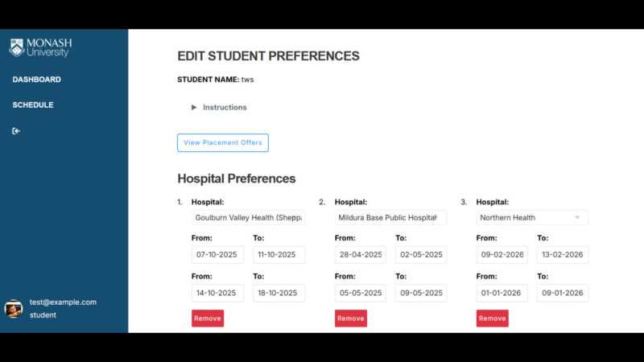Image resolution: width=644 pixels, height=362 pixels.
Task: Click the user avatar picture
Action: [x=14, y=309]
